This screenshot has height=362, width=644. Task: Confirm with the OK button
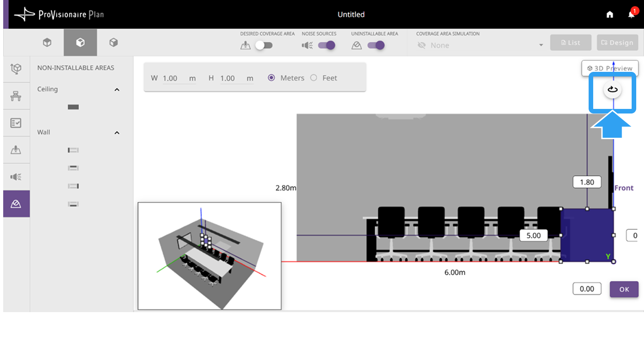(624, 289)
